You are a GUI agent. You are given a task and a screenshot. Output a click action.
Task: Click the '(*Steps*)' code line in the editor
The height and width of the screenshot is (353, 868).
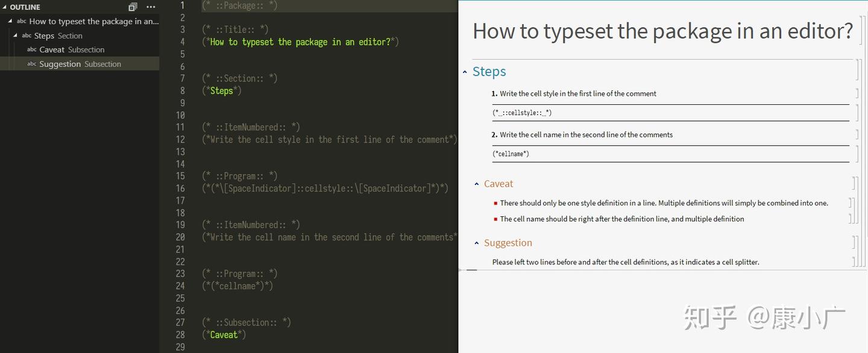click(x=221, y=91)
